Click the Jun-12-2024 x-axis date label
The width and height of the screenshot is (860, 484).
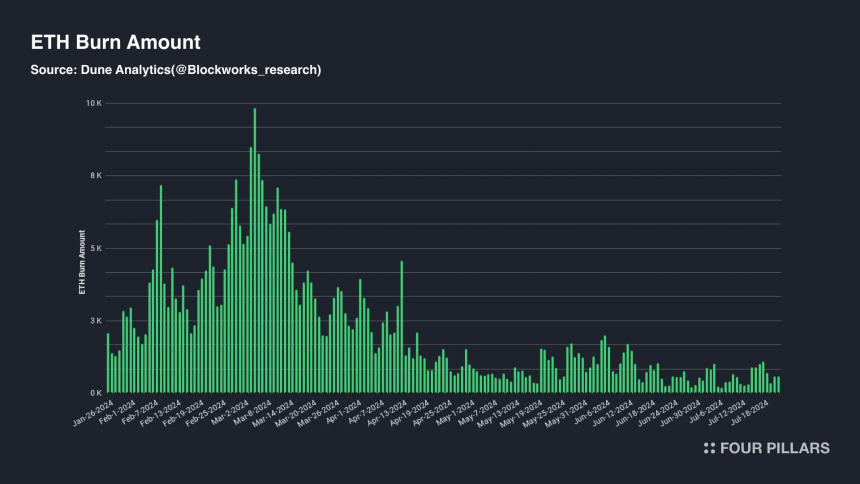point(613,413)
